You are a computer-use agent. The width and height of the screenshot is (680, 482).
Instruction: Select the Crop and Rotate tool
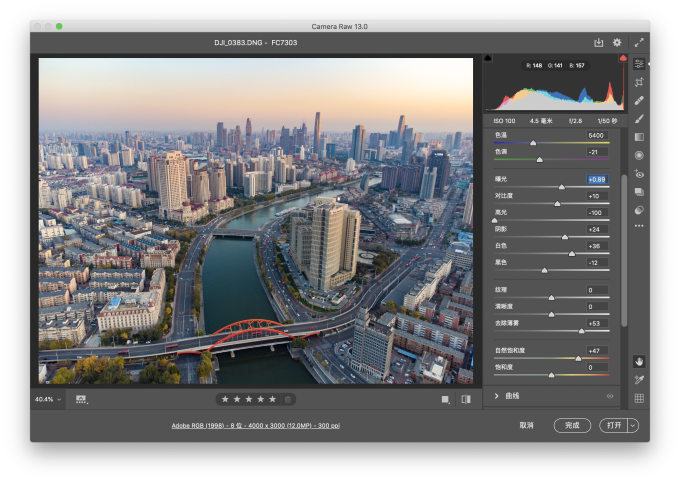point(639,82)
